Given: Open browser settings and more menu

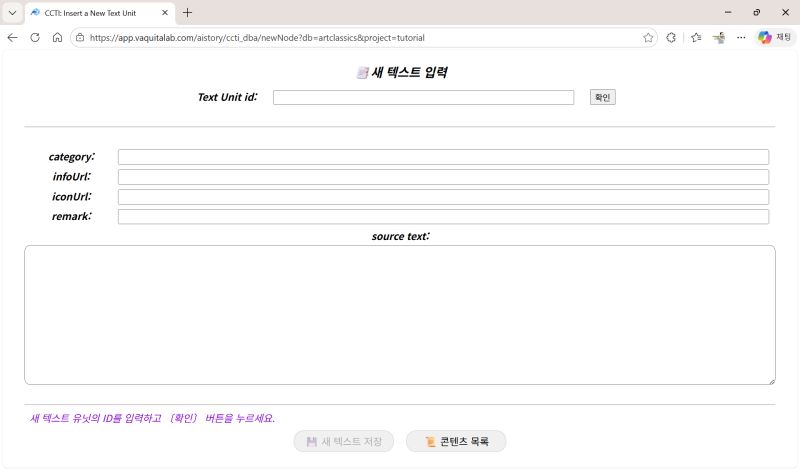Looking at the screenshot, I should pos(741,37).
